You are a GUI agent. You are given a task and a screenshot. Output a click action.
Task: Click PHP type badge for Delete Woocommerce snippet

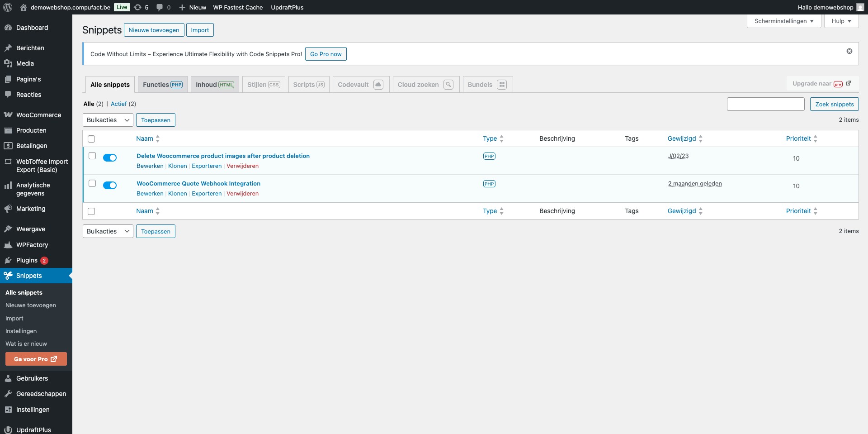click(x=489, y=156)
